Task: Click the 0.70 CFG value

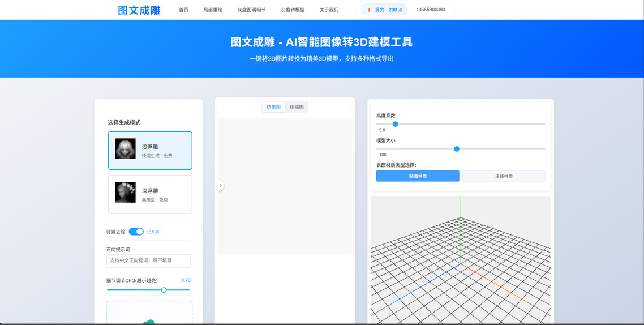Action: pos(186,280)
